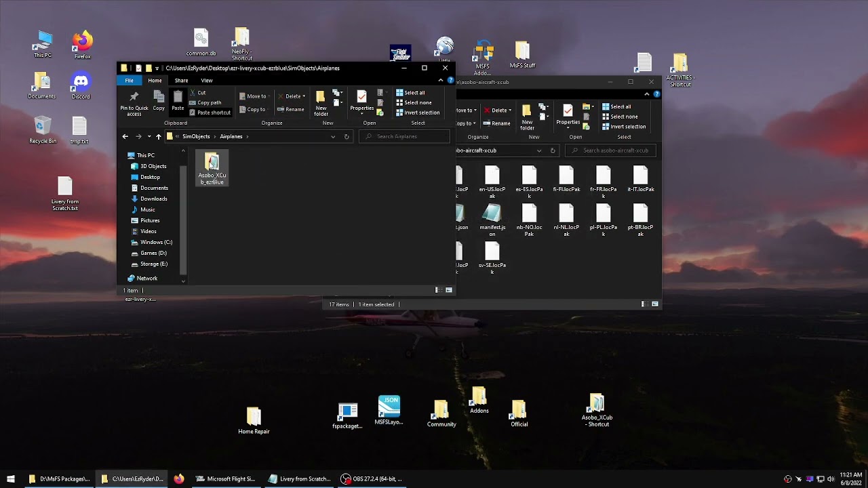Open Music in navigation pane
Screen dimensions: 868x488
[147, 209]
